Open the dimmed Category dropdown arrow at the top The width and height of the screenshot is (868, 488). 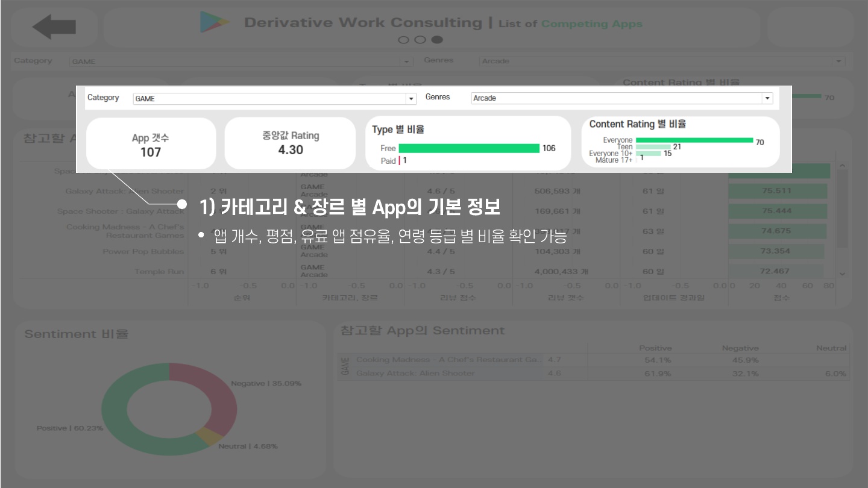tap(407, 61)
